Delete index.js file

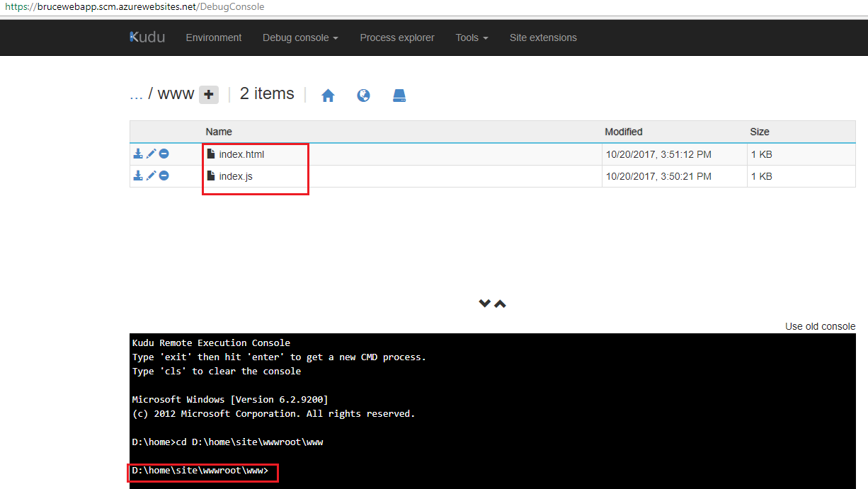[x=164, y=176]
